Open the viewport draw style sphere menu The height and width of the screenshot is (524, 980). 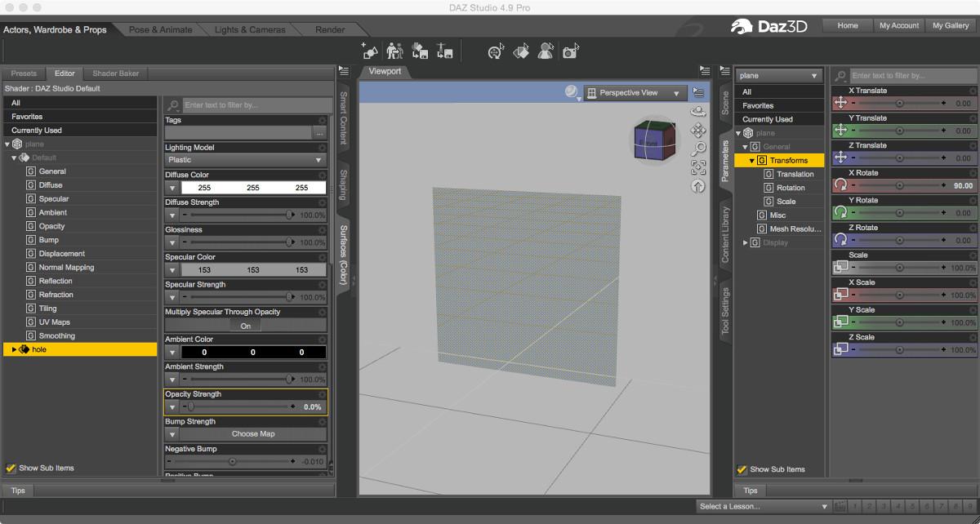click(572, 92)
